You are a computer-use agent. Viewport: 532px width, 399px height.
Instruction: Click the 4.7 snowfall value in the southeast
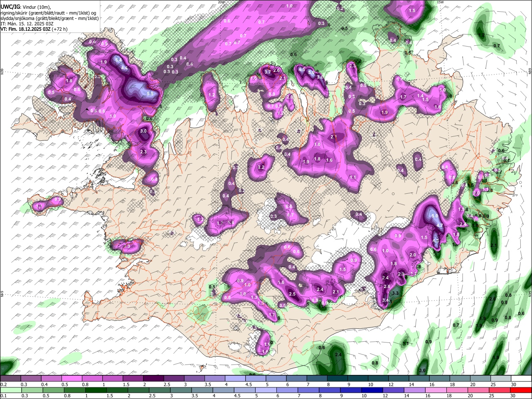pyautogui.click(x=439, y=226)
